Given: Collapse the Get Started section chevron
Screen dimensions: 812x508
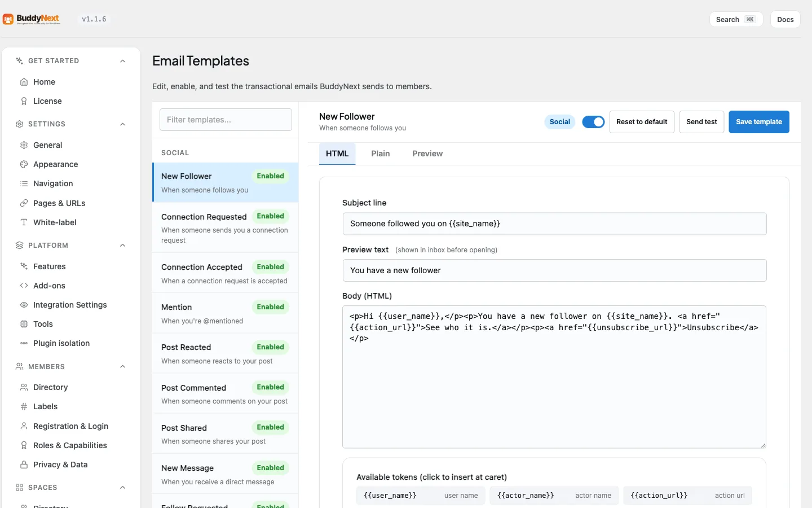Looking at the screenshot, I should [x=122, y=61].
